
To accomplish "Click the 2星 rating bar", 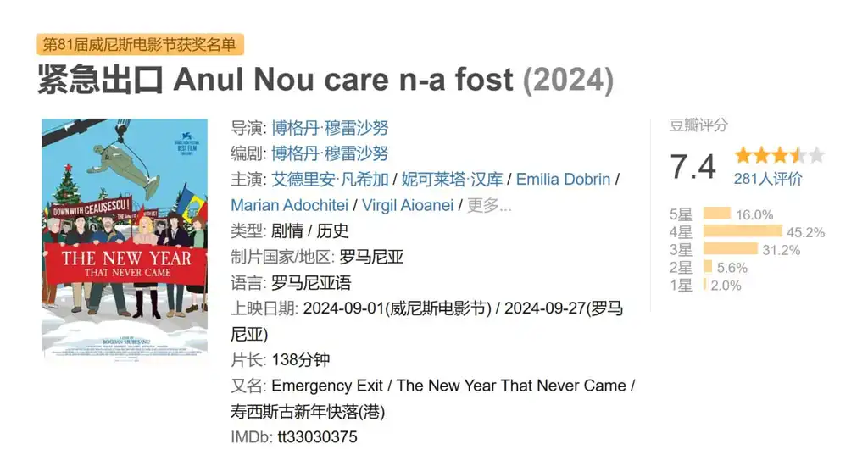I will tap(708, 267).
